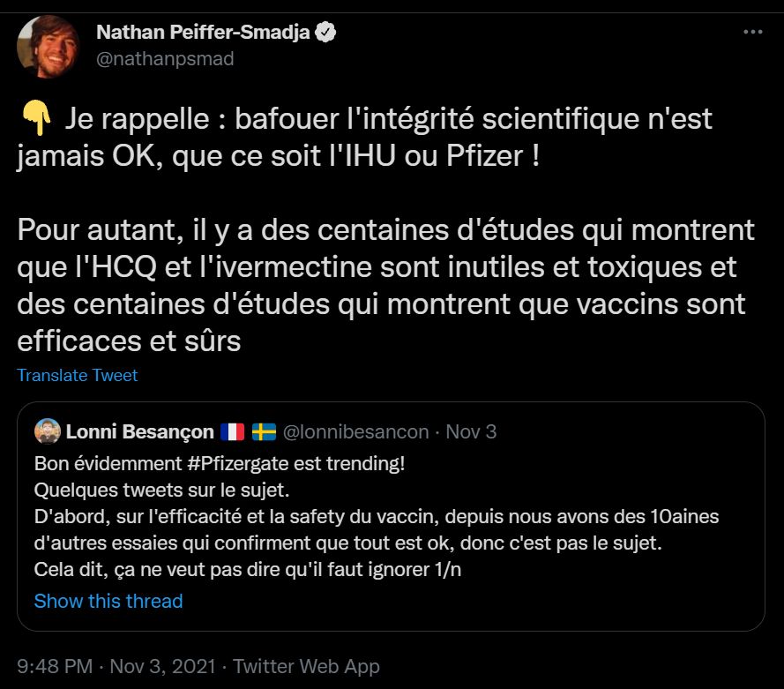Open the more options three-dot menu

(752, 33)
